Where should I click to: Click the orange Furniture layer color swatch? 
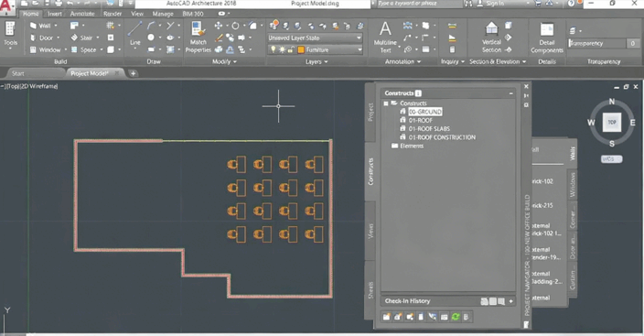(301, 49)
